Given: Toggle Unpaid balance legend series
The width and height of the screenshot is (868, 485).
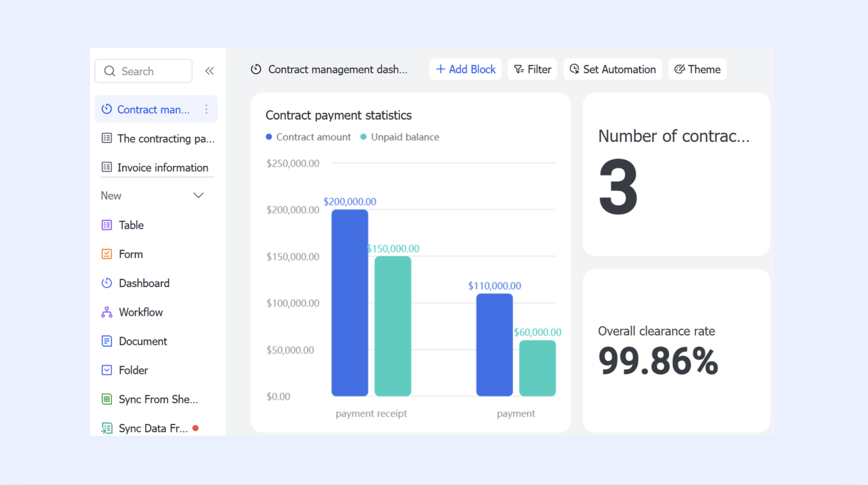Looking at the screenshot, I should (400, 137).
